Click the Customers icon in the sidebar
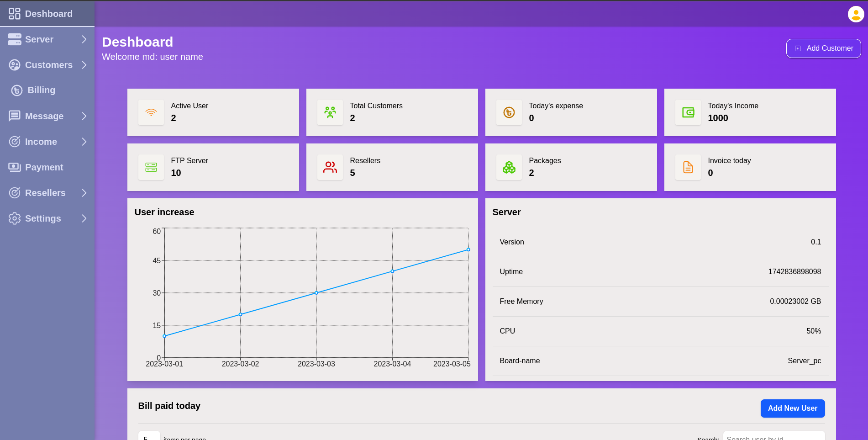 (x=14, y=65)
